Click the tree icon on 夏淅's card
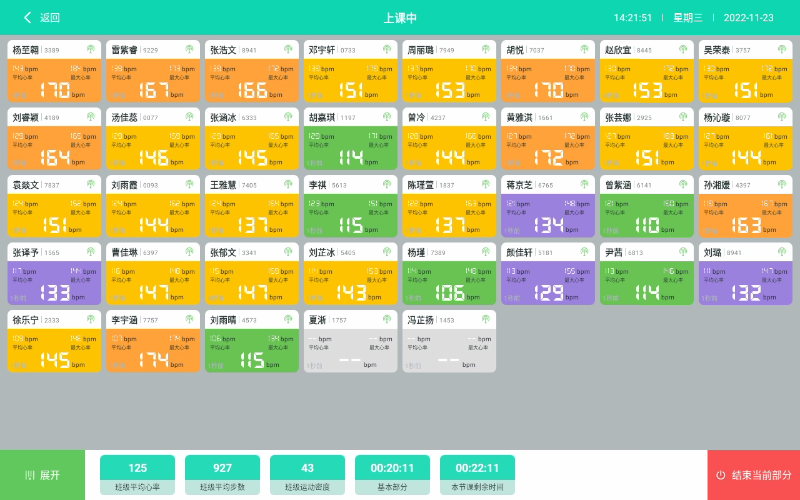This screenshot has width=800, height=500. [385, 320]
